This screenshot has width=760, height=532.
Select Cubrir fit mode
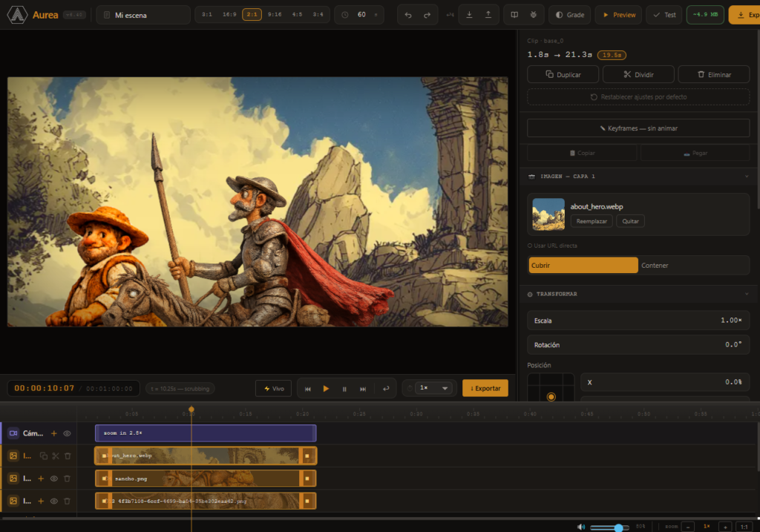coord(583,265)
